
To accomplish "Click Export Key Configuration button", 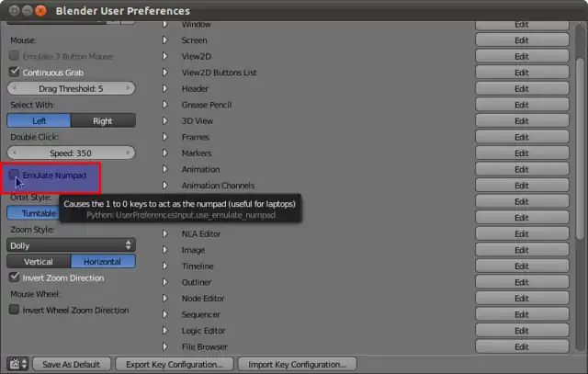I will coord(175,364).
